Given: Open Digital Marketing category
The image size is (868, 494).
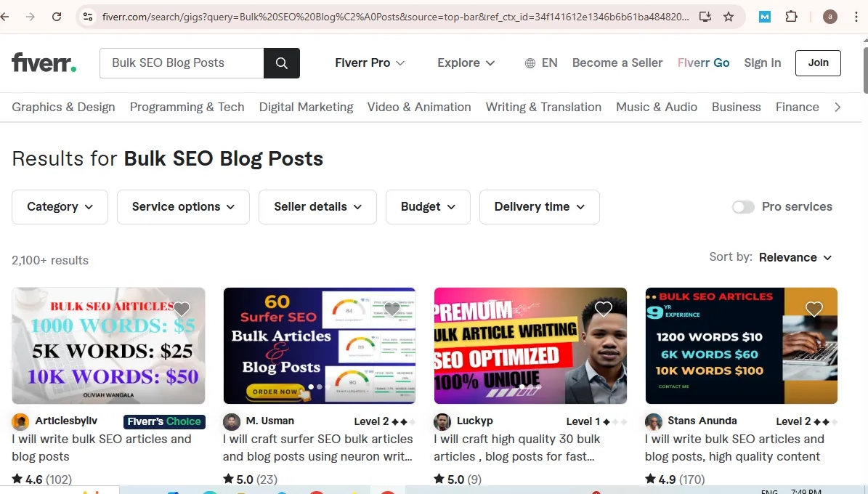Looking at the screenshot, I should [x=306, y=107].
